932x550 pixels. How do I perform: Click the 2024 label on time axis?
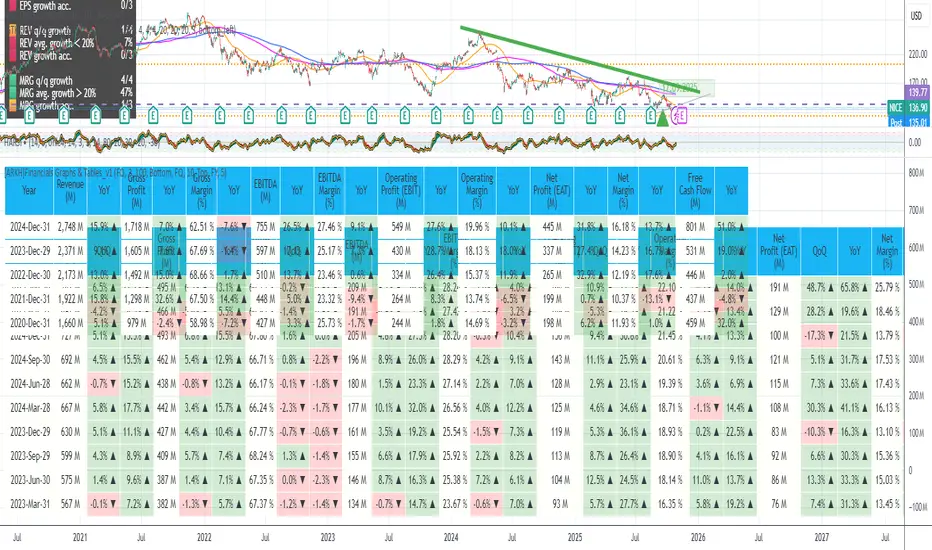[451, 538]
